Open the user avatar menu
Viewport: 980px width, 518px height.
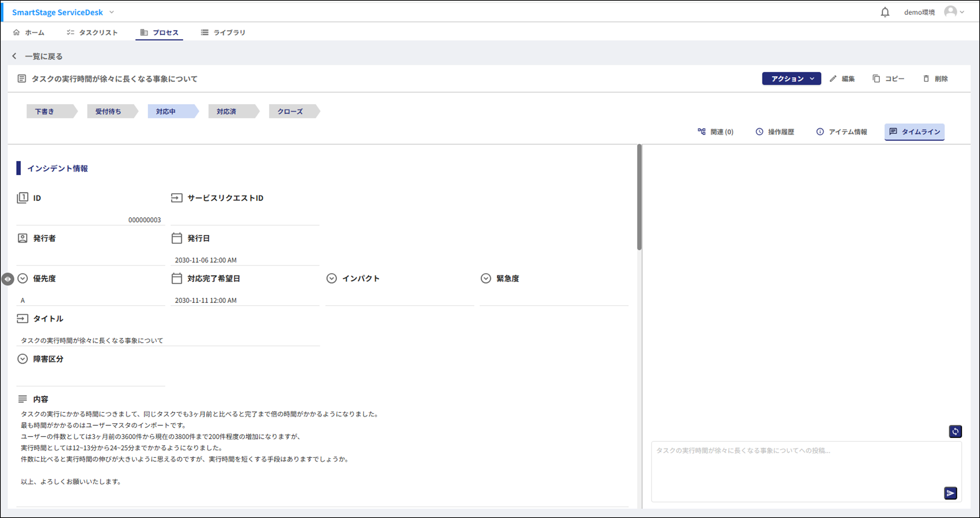tap(950, 12)
